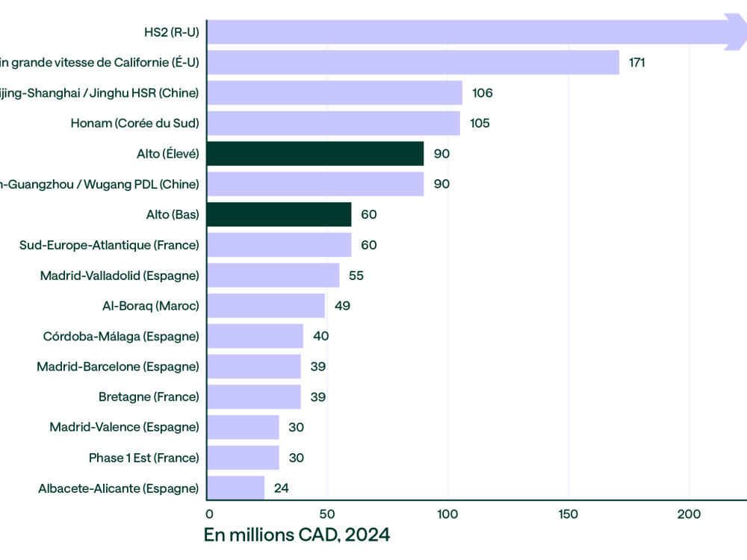The image size is (747, 560).
Task: Select the Wugang PDL (Chine) label
Action: click(99, 184)
